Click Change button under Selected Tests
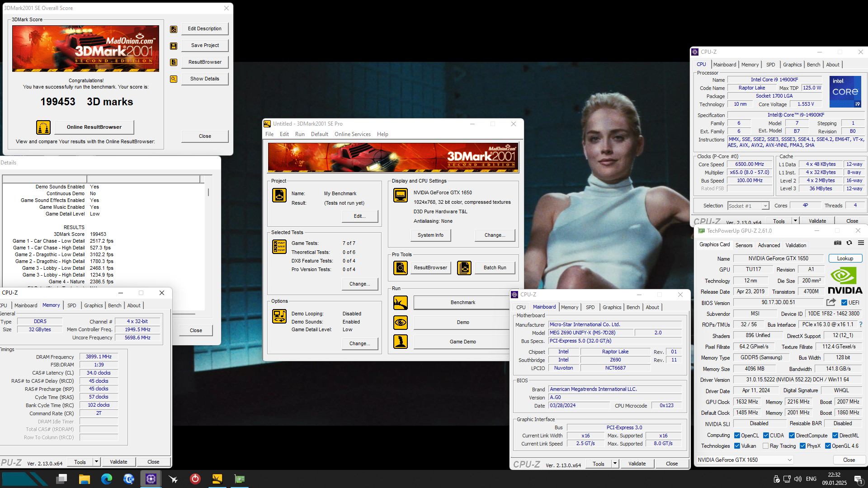 click(x=359, y=284)
